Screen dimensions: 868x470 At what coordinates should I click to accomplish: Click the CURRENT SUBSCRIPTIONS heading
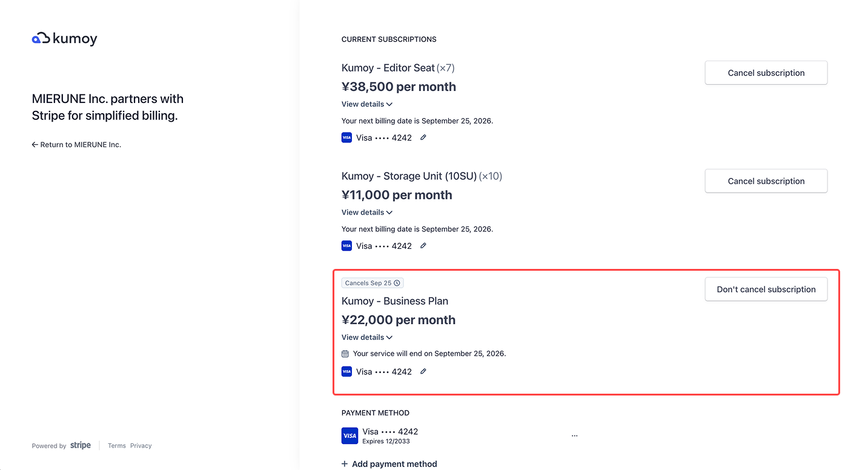[389, 39]
